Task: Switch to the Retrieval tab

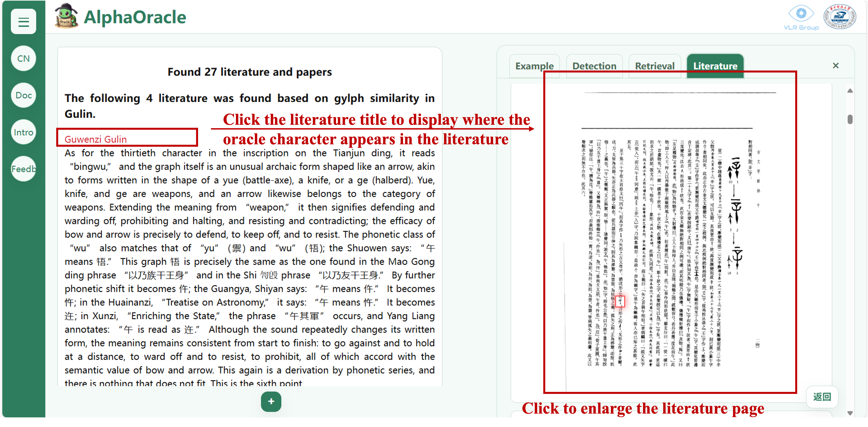Action: click(x=654, y=66)
